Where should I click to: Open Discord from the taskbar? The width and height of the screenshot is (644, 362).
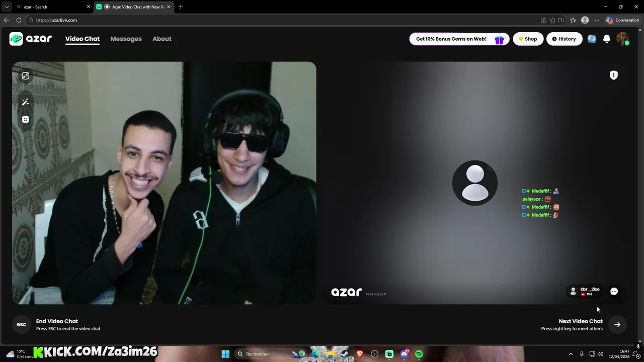click(404, 354)
